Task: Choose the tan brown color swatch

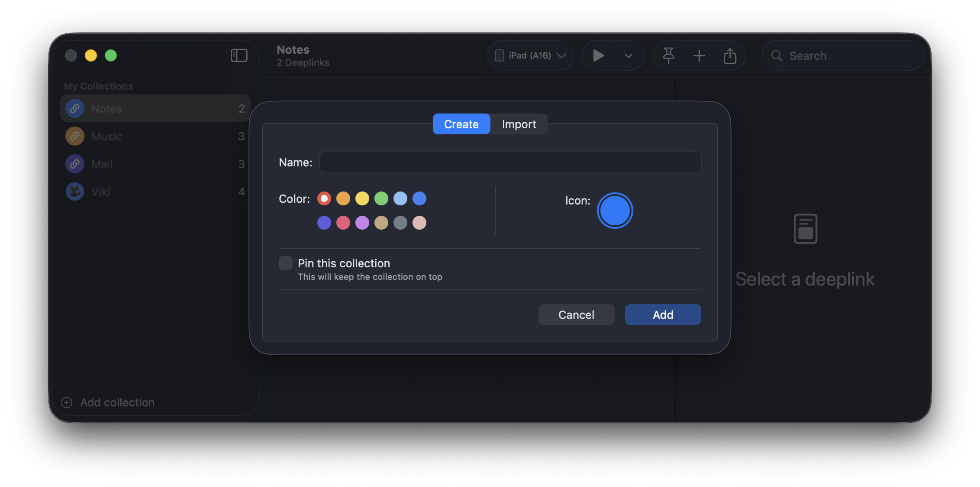Action: point(381,223)
